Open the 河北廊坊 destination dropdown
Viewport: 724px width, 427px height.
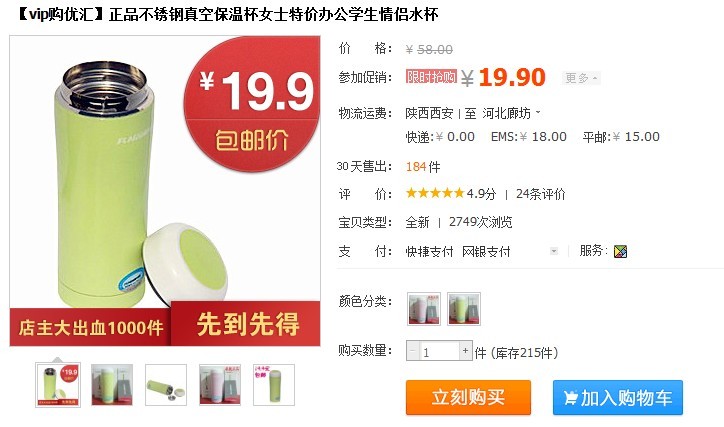pyautogui.click(x=511, y=113)
